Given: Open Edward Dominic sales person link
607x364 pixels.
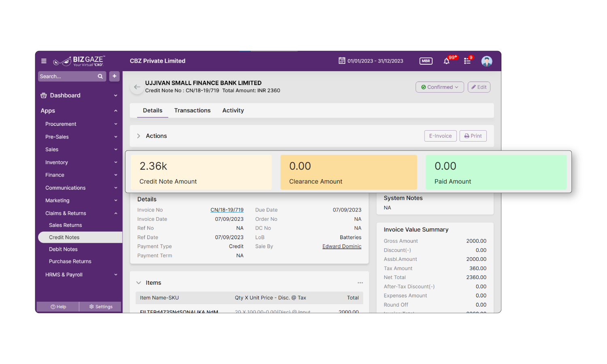Looking at the screenshot, I should click(342, 246).
